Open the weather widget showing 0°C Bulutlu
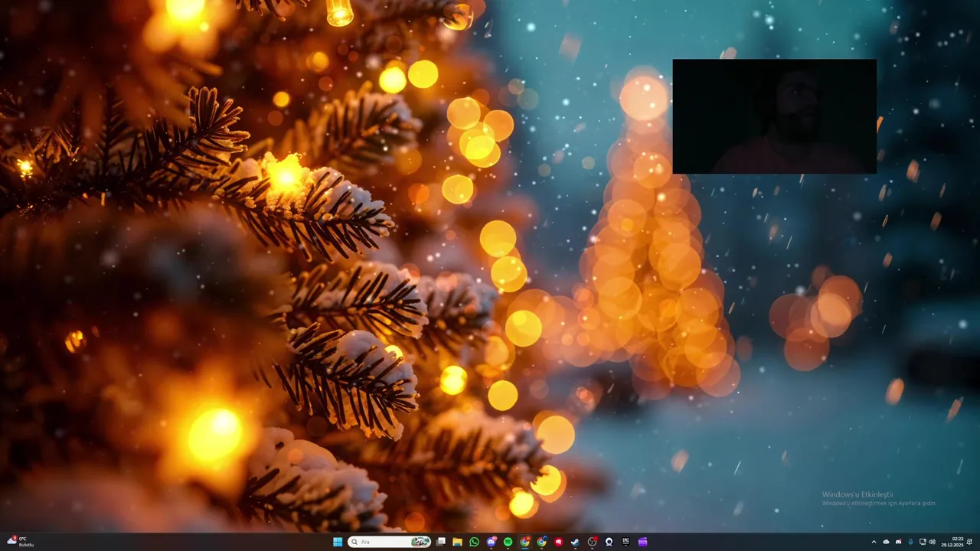This screenshot has height=551, width=980. [21, 542]
